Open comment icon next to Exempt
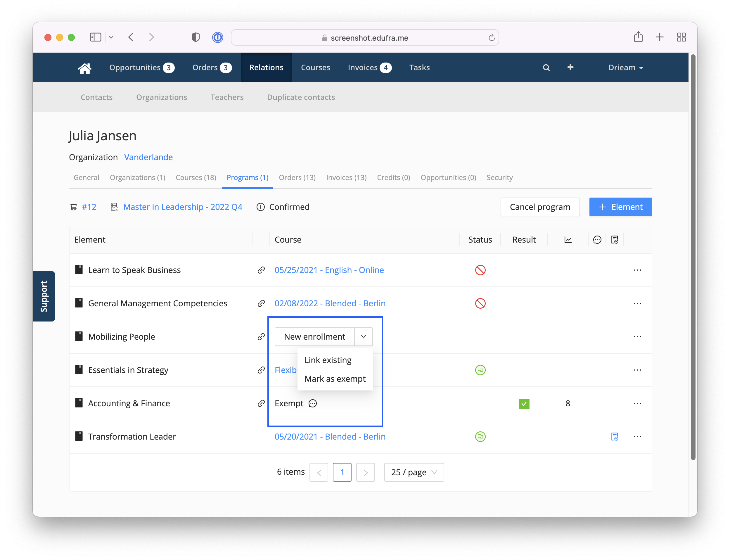730x560 pixels. pos(313,403)
